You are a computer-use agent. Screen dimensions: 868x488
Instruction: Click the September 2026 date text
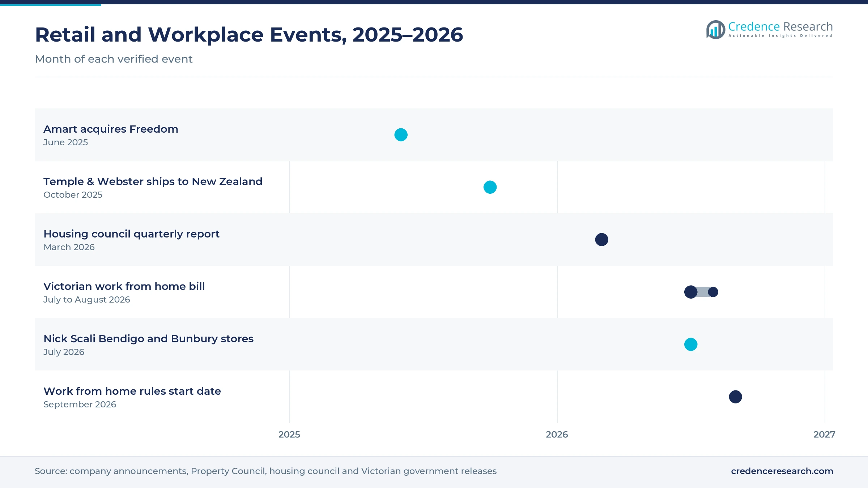[x=80, y=404]
